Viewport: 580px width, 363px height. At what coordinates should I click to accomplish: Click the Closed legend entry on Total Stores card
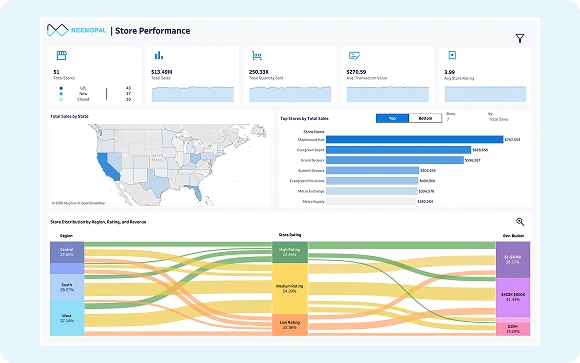[83, 100]
